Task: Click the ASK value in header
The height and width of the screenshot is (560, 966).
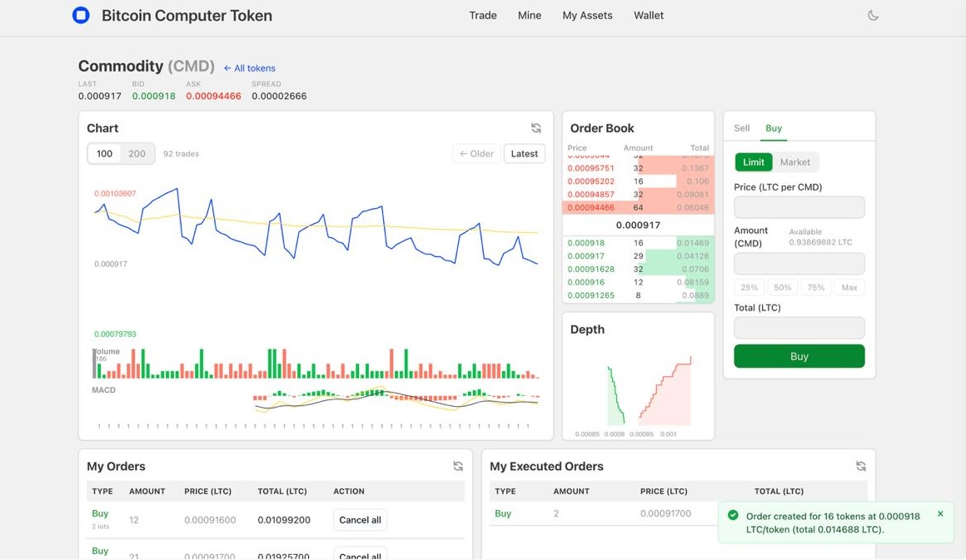Action: (213, 96)
